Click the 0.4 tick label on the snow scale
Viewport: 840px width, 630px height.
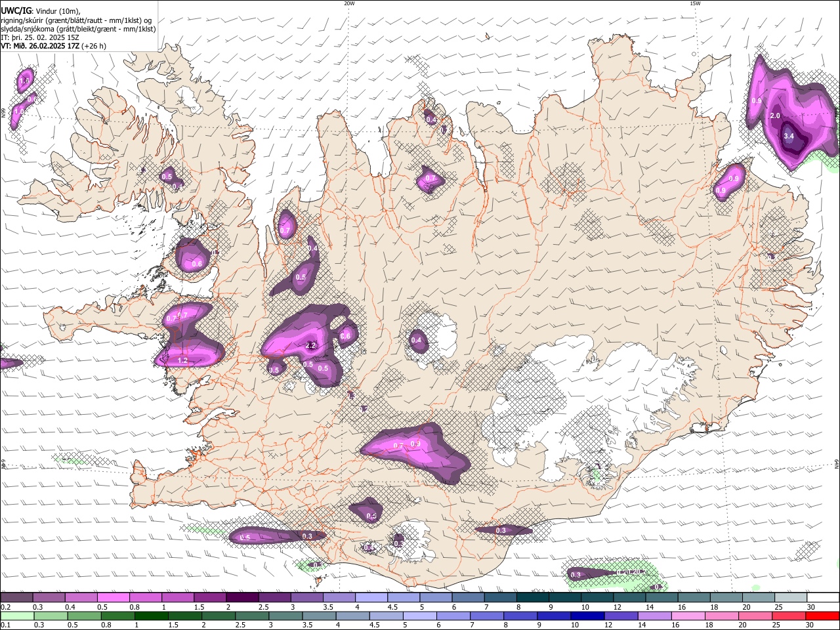pos(70,607)
